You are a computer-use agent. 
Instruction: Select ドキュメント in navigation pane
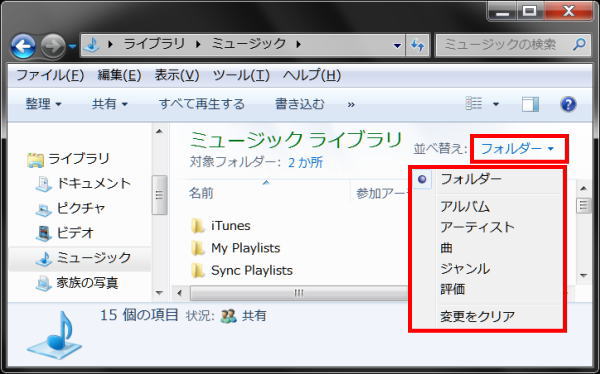pyautogui.click(x=94, y=183)
